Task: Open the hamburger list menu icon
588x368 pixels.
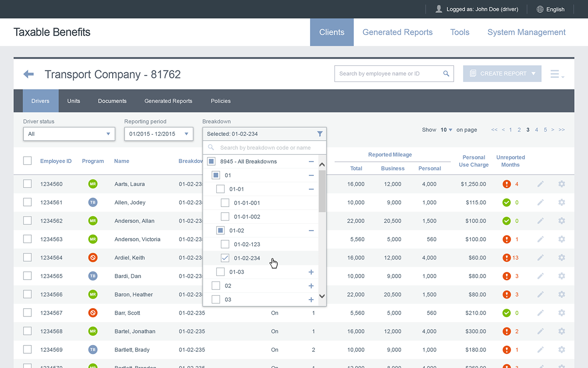Action: pos(557,74)
